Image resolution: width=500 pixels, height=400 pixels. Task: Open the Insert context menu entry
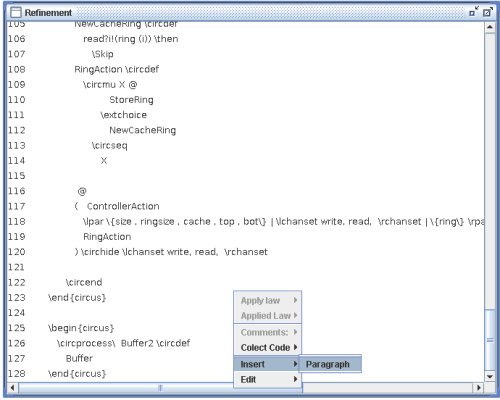click(x=268, y=364)
